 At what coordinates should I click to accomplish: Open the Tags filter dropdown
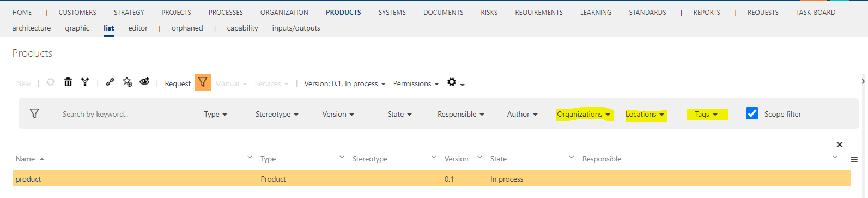707,114
